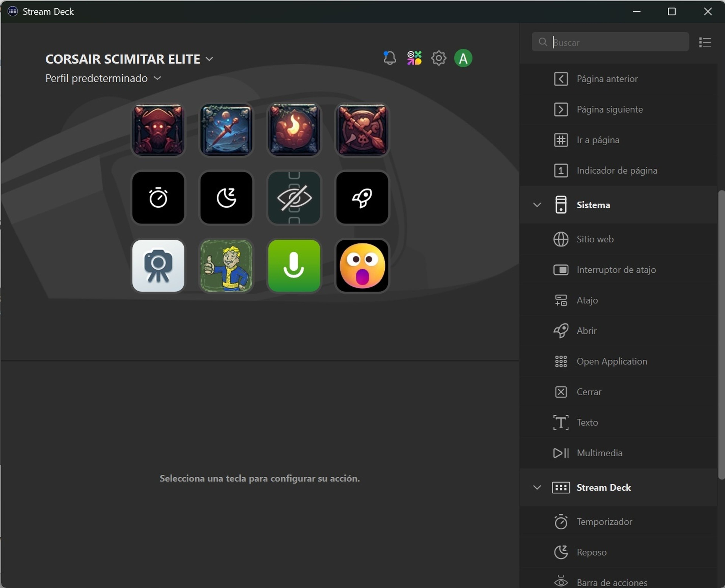Select the Página siguiente action
Viewport: 725px width, 588px height.
click(x=609, y=109)
